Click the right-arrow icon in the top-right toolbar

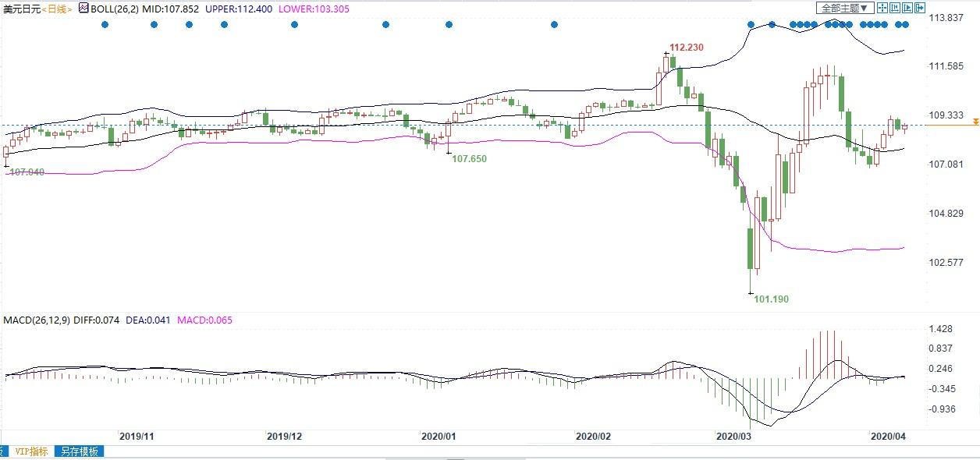tap(920, 8)
